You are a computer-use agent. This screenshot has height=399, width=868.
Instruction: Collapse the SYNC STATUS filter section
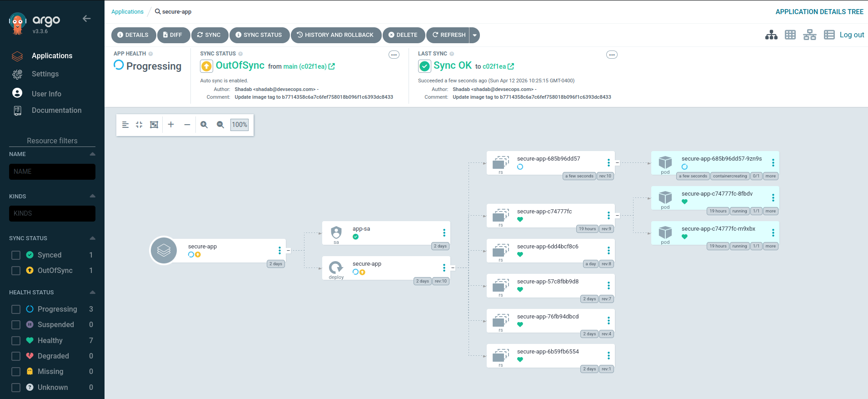[x=92, y=238]
